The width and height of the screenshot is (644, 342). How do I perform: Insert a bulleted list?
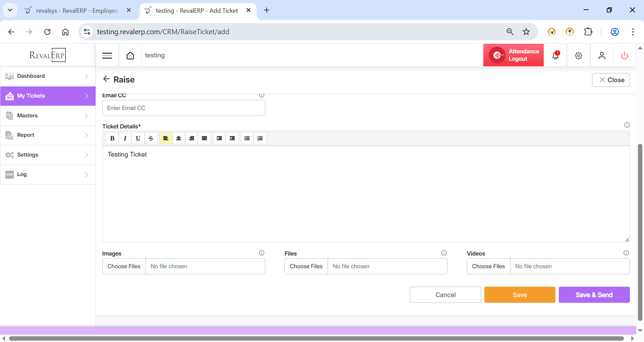[x=247, y=138]
